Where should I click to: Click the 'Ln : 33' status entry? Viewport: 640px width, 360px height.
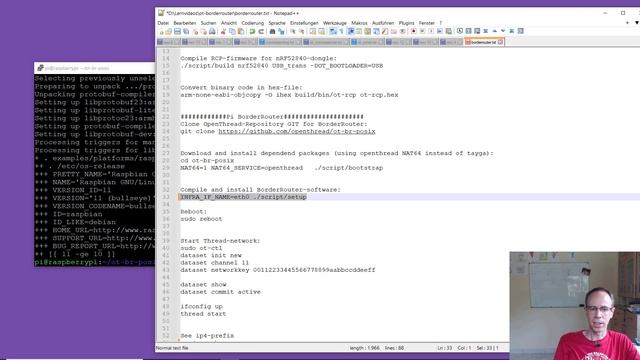[444, 348]
